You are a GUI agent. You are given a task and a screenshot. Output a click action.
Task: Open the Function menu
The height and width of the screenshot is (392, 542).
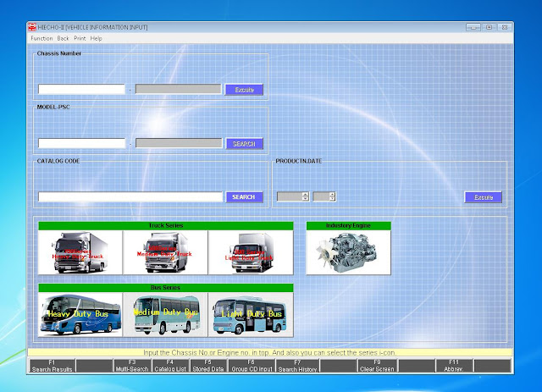[41, 38]
